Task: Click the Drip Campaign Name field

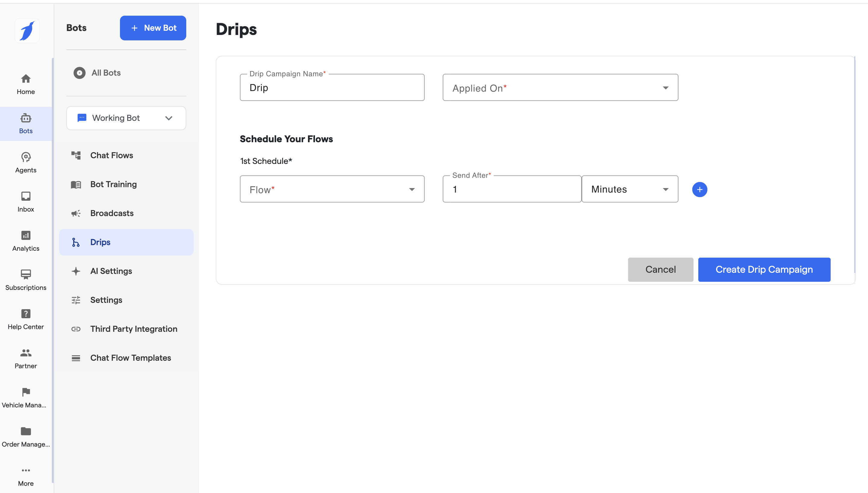Action: (x=332, y=88)
